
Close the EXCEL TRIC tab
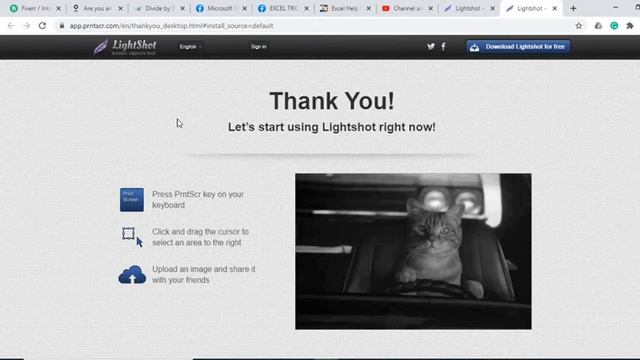pos(307,8)
